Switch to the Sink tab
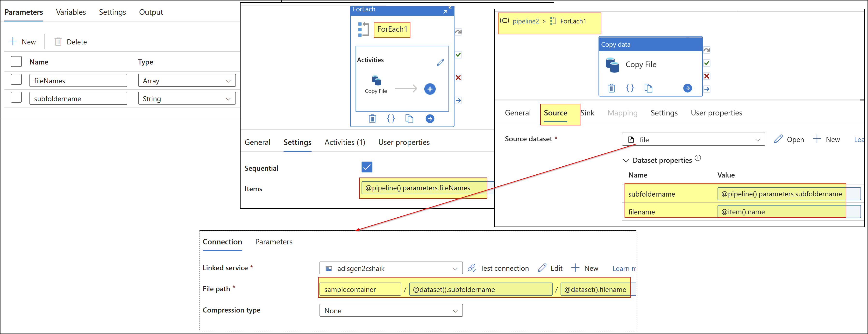Screen dimensions: 868x334 pyautogui.click(x=587, y=113)
